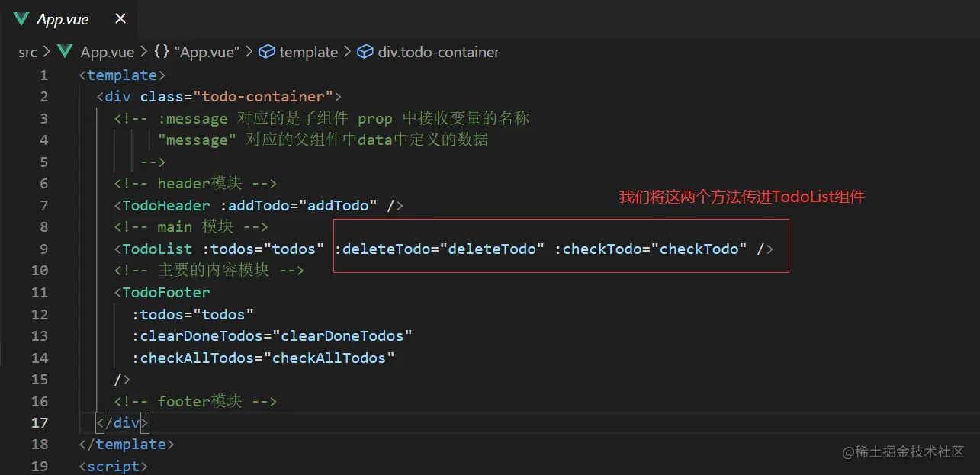Click the footer模块 comment
The height and width of the screenshot is (475, 980).
[195, 401]
